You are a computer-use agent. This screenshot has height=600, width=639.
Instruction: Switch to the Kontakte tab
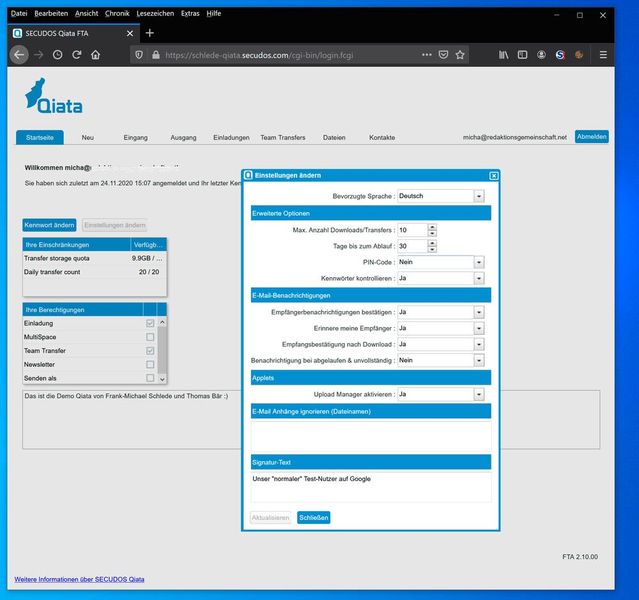(382, 138)
